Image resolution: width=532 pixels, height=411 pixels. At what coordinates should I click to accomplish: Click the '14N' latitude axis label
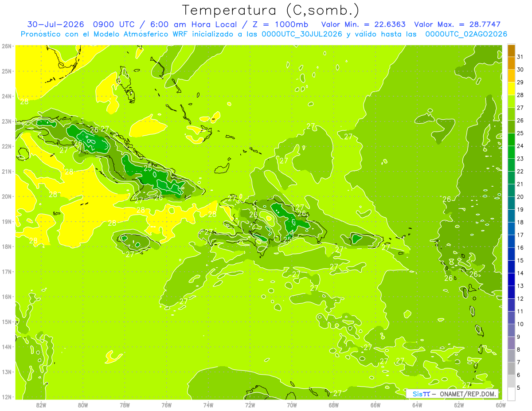7,347
